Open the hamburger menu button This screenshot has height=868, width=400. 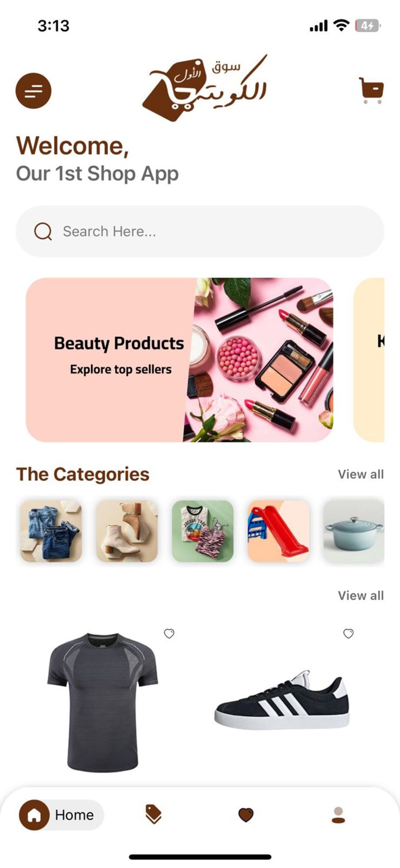pyautogui.click(x=33, y=91)
